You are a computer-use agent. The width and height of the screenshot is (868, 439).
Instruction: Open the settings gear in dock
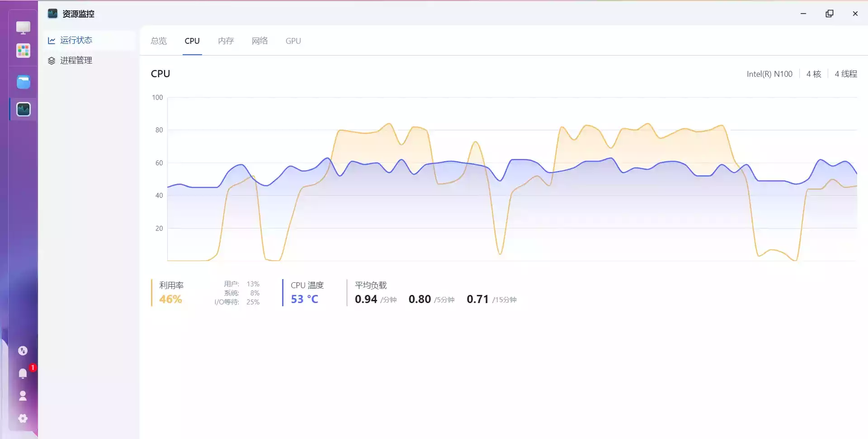(23, 419)
